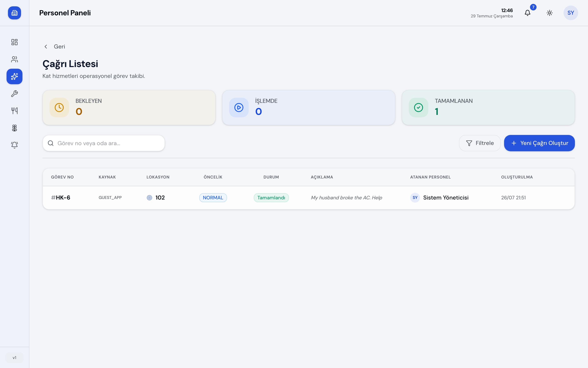This screenshot has width=588, height=368.
Task: Sort by Öncelik column header
Action: tap(213, 177)
